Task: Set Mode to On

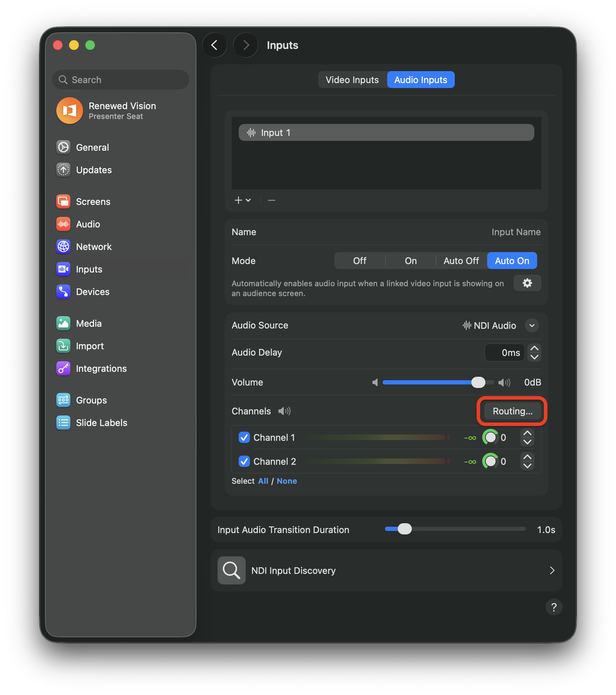Action: (410, 261)
